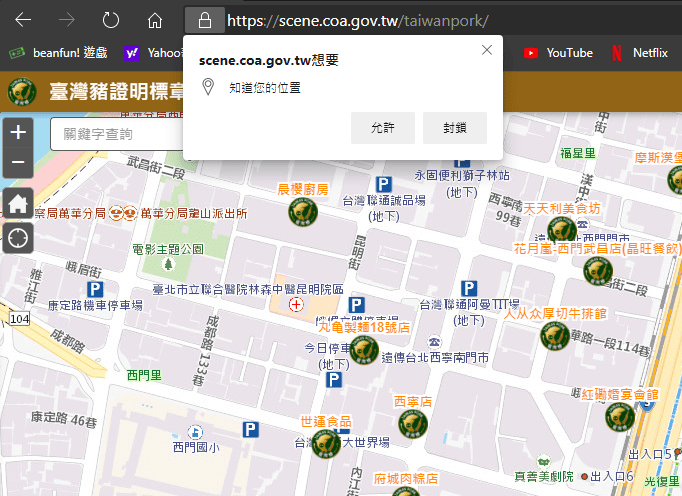Select the 世運食品 map marker
Viewport: 682px width, 496px height.
click(326, 443)
